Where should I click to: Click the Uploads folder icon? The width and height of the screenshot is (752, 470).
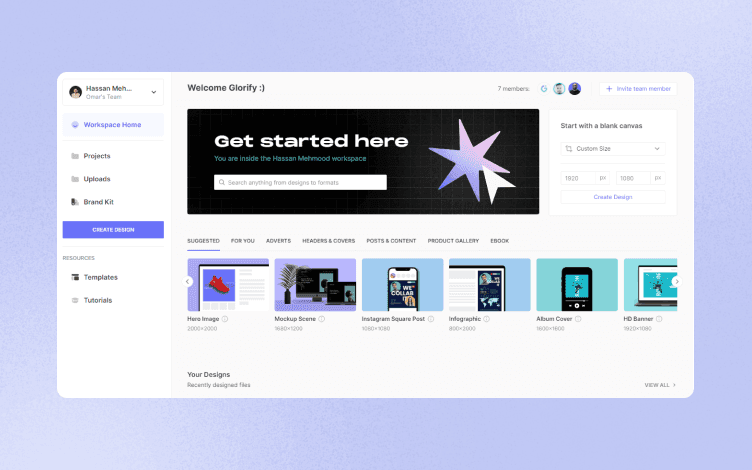tap(75, 179)
